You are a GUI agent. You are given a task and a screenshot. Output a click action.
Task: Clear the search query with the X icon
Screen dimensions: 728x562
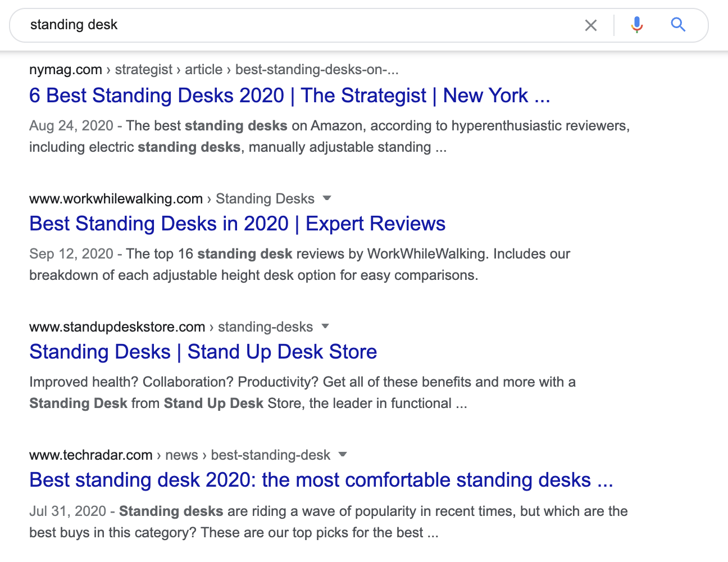coord(590,25)
